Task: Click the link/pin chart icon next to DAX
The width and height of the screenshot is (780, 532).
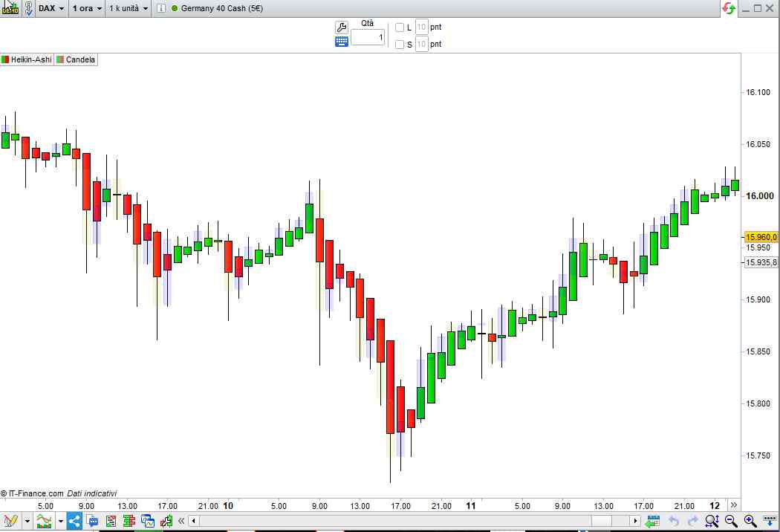Action: pos(28,8)
